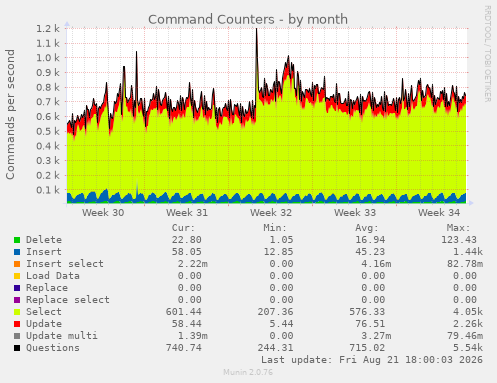Image resolution: width=497 pixels, height=383 pixels.
Task: Click the Questions min value 244.31
Action: coord(275,348)
